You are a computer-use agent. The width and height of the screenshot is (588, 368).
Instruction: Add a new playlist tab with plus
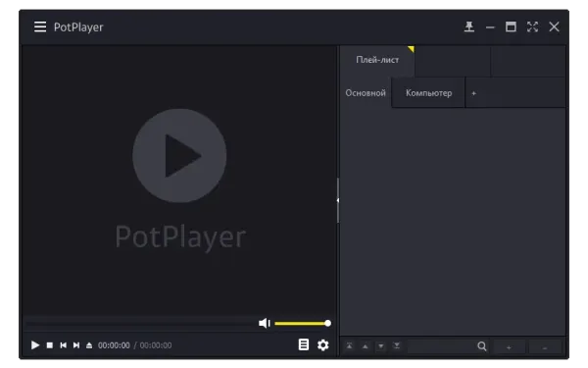click(x=473, y=93)
